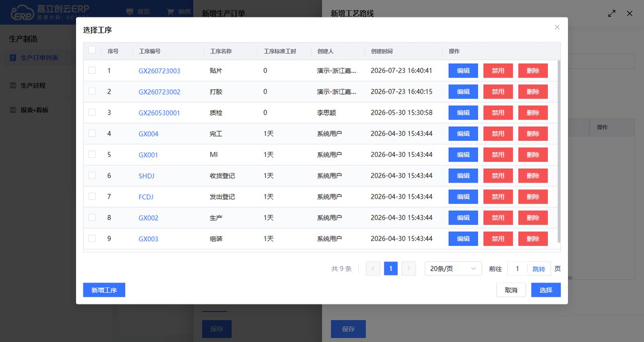This screenshot has width=644, height=342.
Task: Click the 创建时间 column header
Action: coord(382,51)
